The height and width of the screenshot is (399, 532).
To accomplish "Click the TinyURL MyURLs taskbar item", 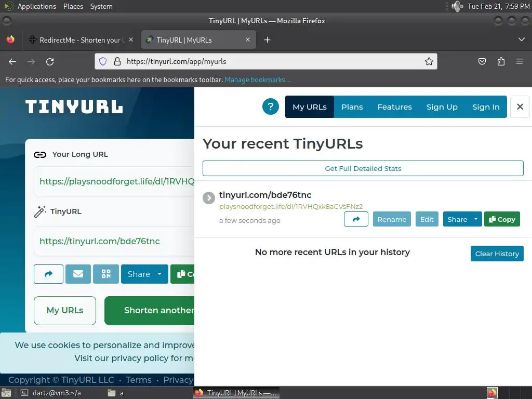I will click(236, 393).
